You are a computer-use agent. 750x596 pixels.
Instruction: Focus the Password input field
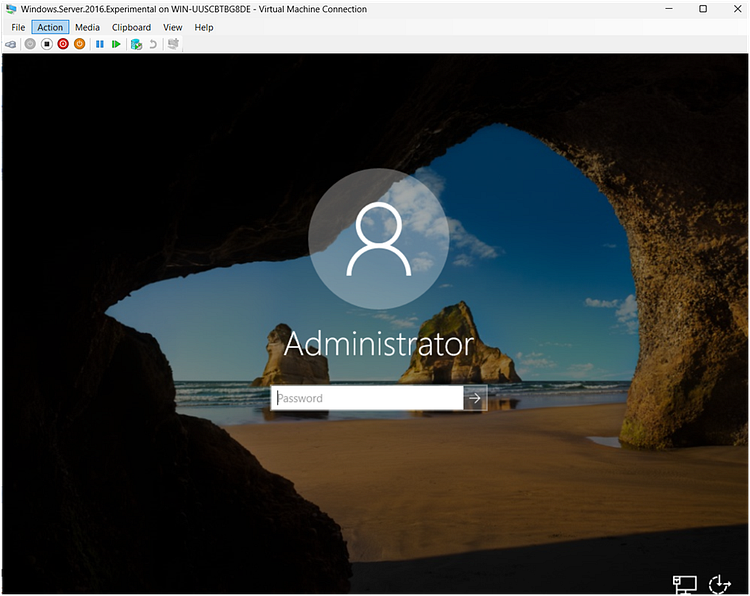coord(367,398)
